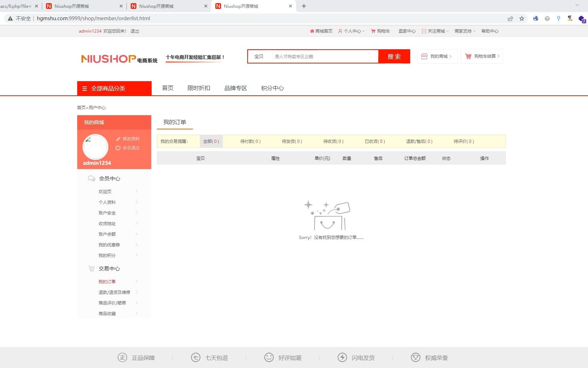588x368 pixels.
Task: Select the 待发货(0) order filter
Action: click(292, 141)
